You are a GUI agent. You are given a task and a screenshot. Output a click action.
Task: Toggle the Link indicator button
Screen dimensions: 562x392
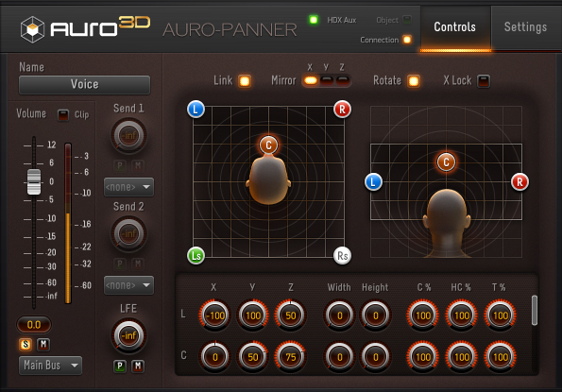click(245, 81)
